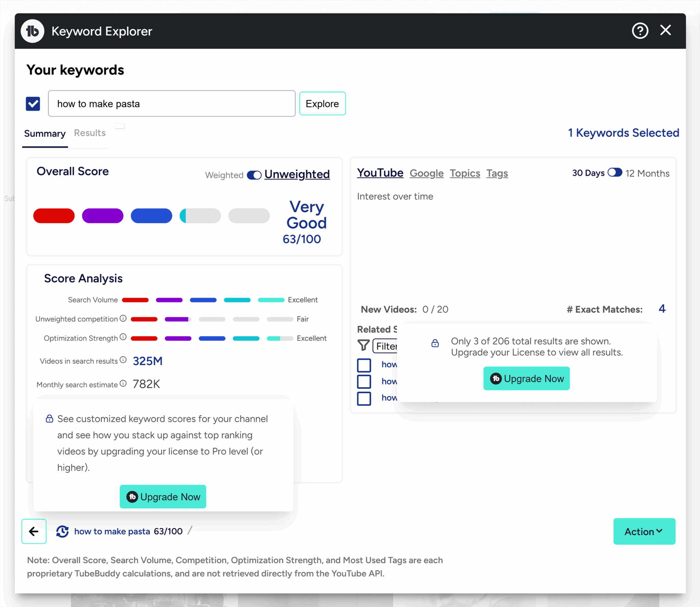Check the first related search checkbox
The image size is (700, 607).
coord(364,365)
